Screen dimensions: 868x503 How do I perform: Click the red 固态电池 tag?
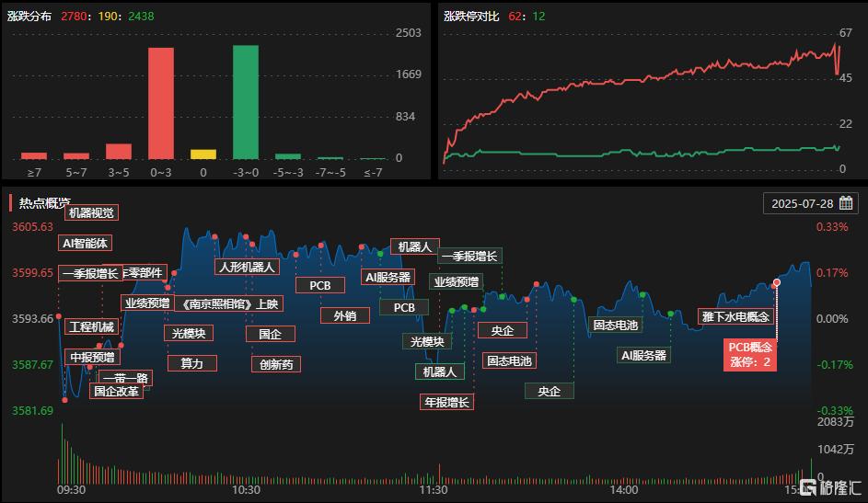509,361
